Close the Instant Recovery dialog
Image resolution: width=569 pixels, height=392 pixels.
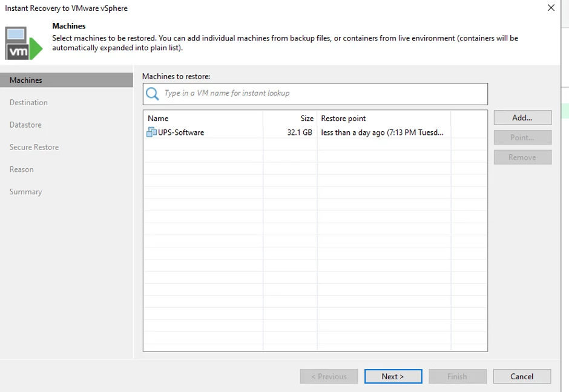551,8
